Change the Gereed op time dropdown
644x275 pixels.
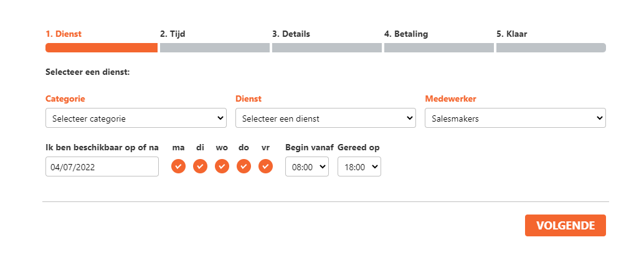[x=359, y=166]
